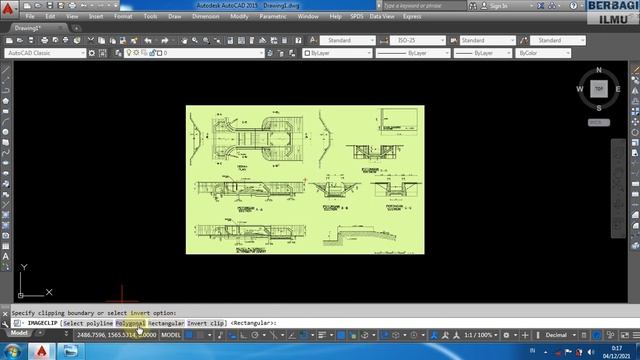This screenshot has height=360, width=640.
Task: Toggle annotation visibility in status bar
Action: [x=434, y=335]
